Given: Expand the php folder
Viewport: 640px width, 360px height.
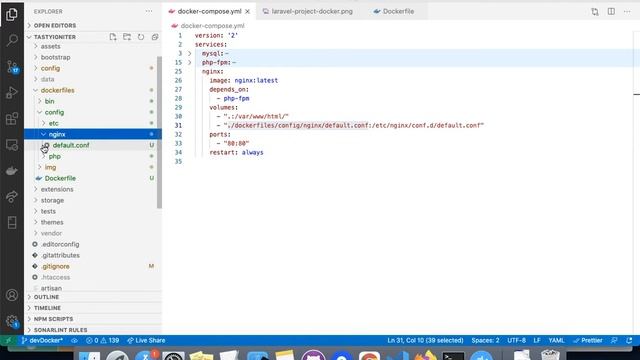Looking at the screenshot, I should tap(93, 156).
